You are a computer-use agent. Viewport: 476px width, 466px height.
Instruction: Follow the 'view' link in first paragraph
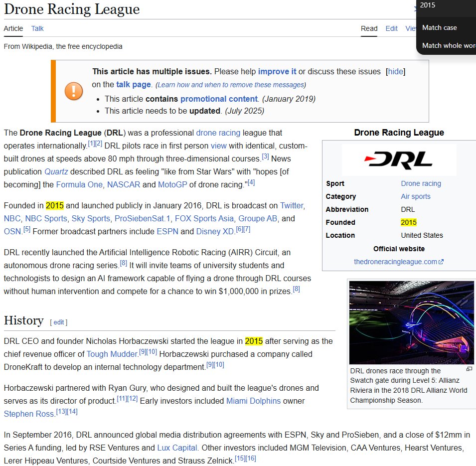pos(219,146)
